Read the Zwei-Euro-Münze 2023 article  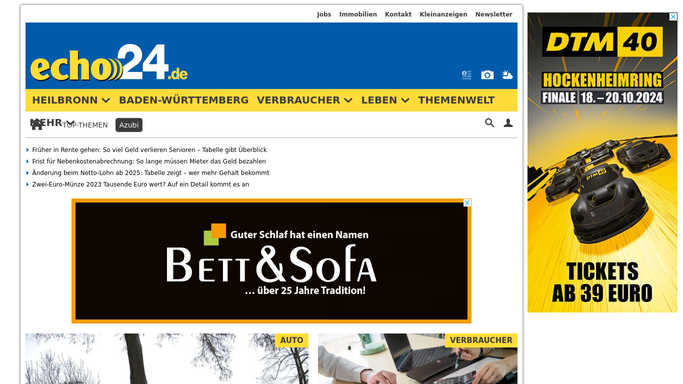tap(140, 184)
